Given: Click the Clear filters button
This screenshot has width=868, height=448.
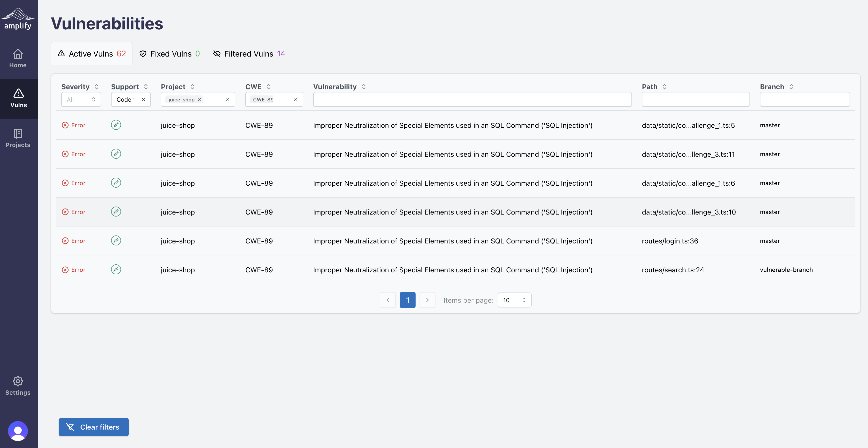Looking at the screenshot, I should pos(94,427).
